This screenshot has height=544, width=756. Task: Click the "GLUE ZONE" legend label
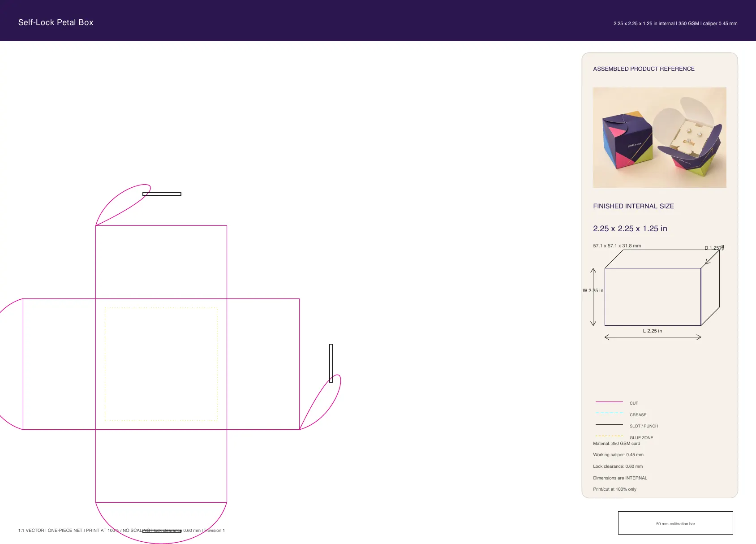[x=641, y=438]
